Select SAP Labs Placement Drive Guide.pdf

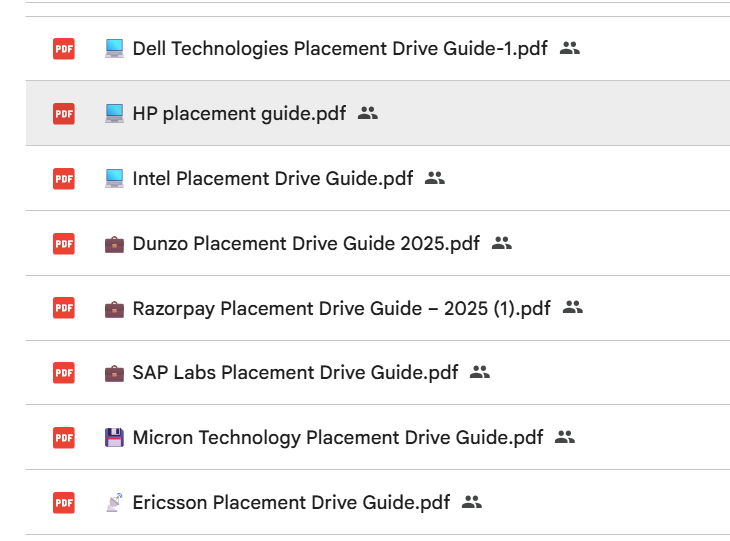click(295, 372)
